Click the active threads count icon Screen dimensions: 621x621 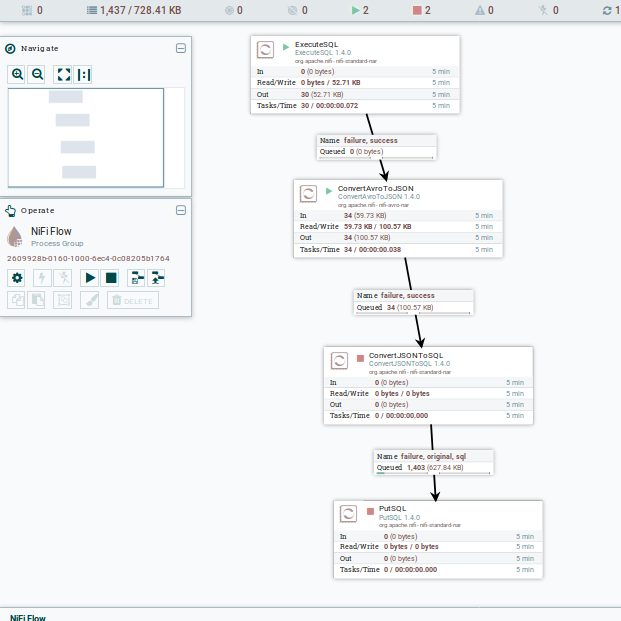pyautogui.click(x=27, y=10)
